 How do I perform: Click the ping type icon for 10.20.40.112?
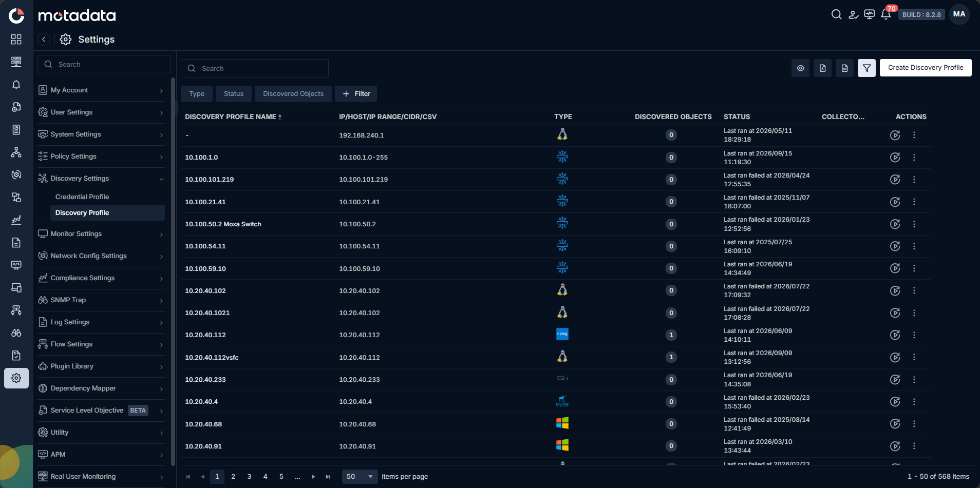coord(562,334)
